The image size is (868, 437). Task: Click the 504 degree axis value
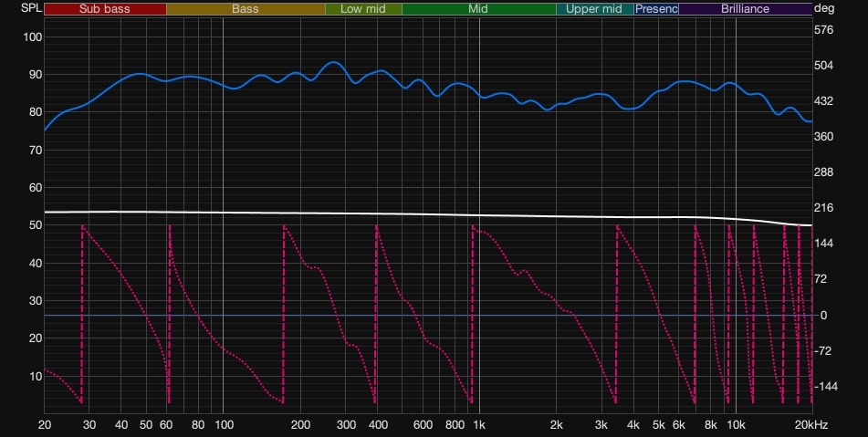823,66
